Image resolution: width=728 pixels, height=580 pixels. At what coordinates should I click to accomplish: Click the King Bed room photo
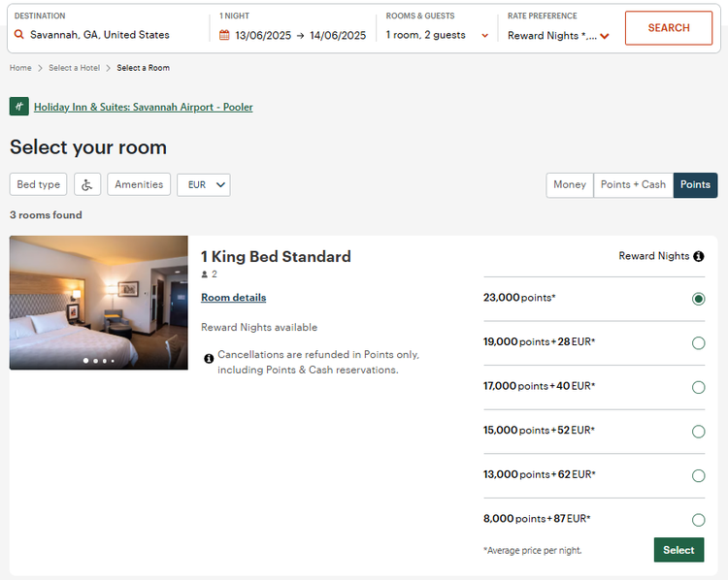coord(99,303)
